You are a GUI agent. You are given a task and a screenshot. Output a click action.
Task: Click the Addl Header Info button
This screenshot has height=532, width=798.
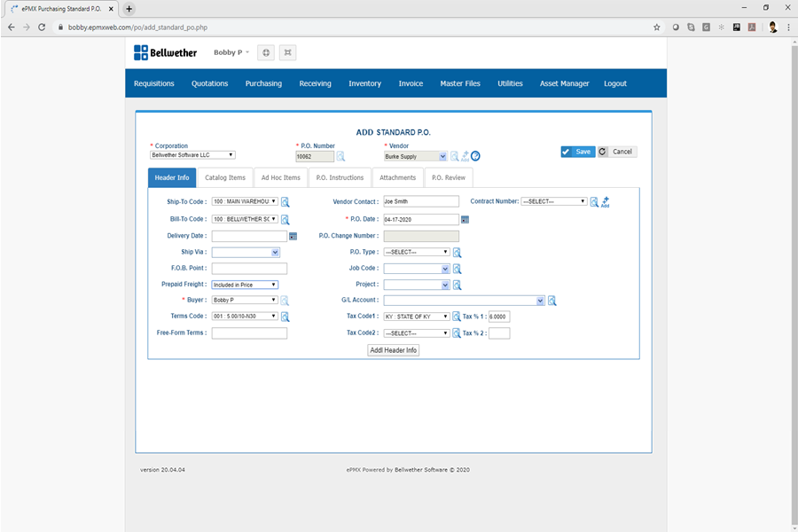pyautogui.click(x=394, y=350)
